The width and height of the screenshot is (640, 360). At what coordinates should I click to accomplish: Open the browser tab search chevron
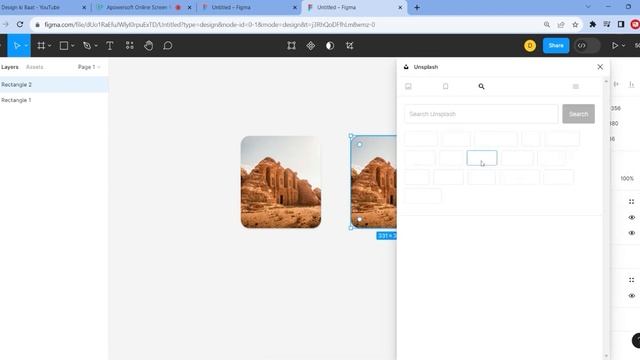click(x=588, y=7)
